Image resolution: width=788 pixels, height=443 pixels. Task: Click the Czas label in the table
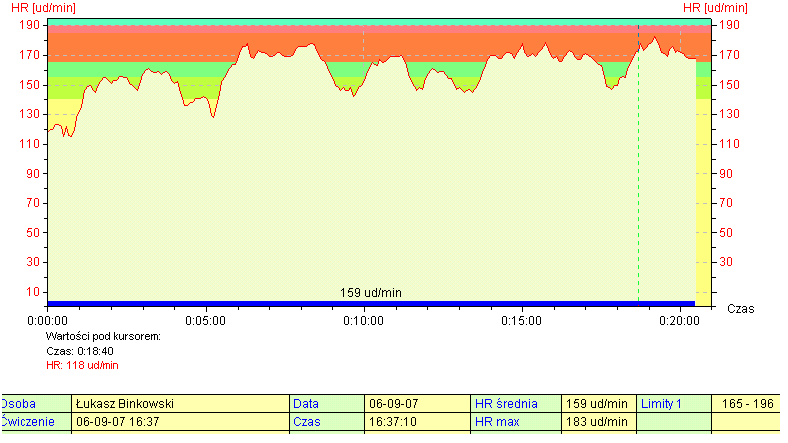click(x=327, y=422)
